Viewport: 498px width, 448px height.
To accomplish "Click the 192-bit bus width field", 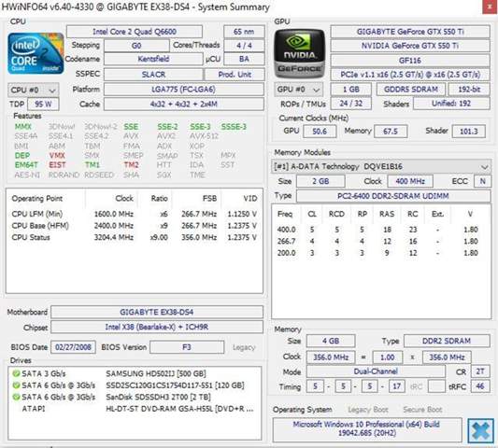I will point(469,90).
